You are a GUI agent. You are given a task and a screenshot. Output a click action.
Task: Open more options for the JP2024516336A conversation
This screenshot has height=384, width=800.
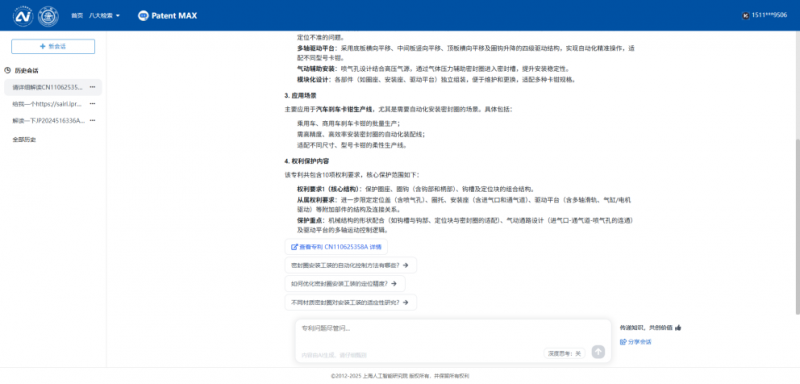(x=92, y=120)
